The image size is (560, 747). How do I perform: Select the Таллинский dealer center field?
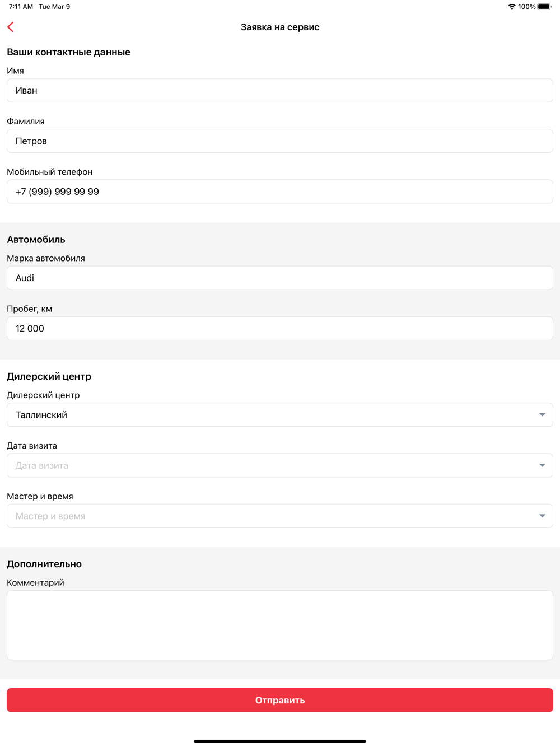tap(269, 415)
